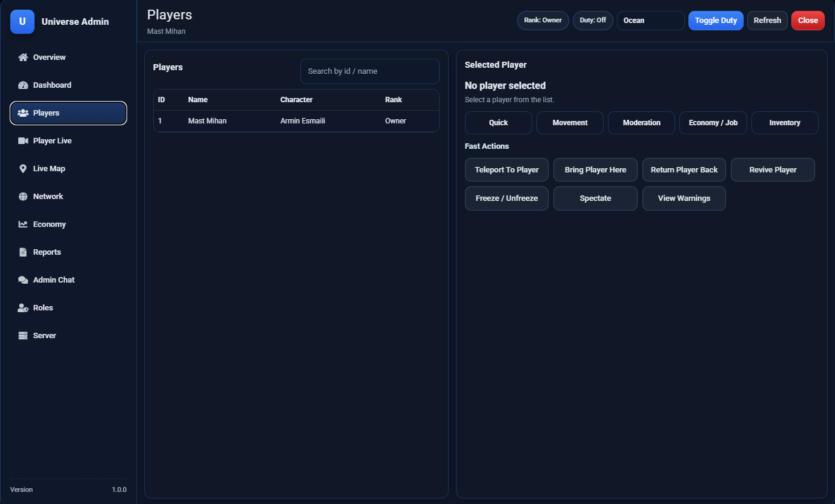Click the Owner rank cell
Image resolution: width=835 pixels, height=504 pixels.
395,121
